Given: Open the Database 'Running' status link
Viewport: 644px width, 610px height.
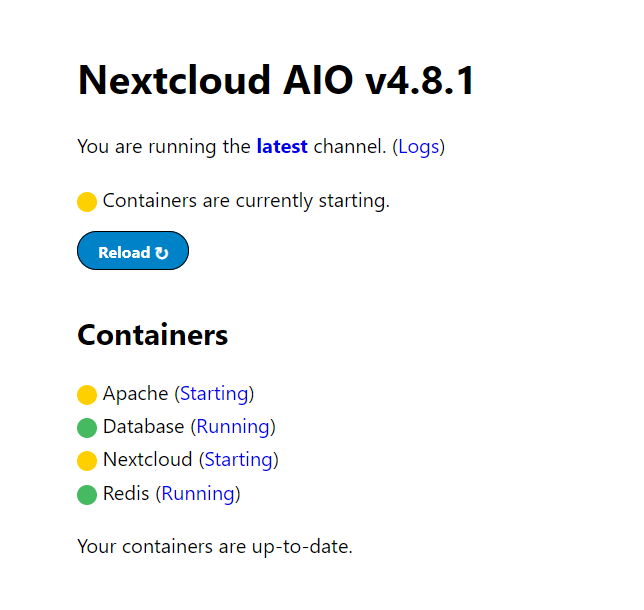Looking at the screenshot, I should (233, 426).
